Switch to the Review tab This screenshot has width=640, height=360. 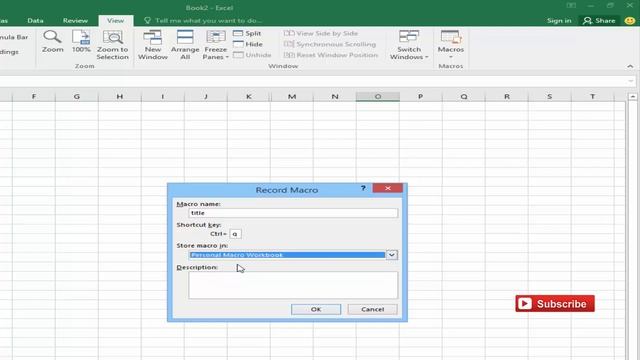click(x=75, y=20)
